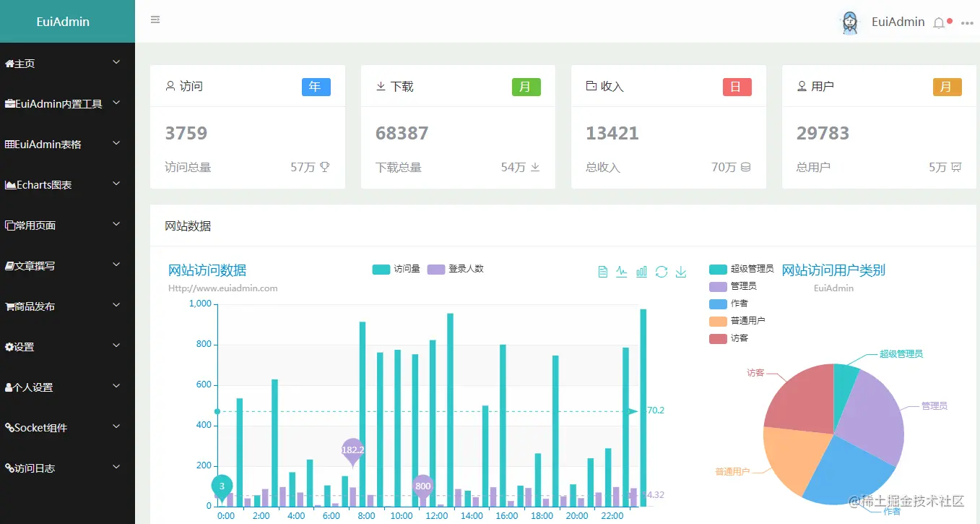The width and height of the screenshot is (980, 524).
Task: Click the cart icon beside 商品发布
Action: (9, 306)
